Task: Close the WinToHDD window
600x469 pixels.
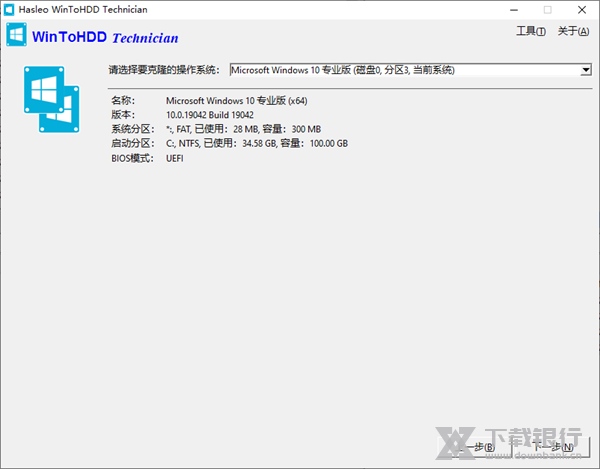Action: [x=582, y=10]
